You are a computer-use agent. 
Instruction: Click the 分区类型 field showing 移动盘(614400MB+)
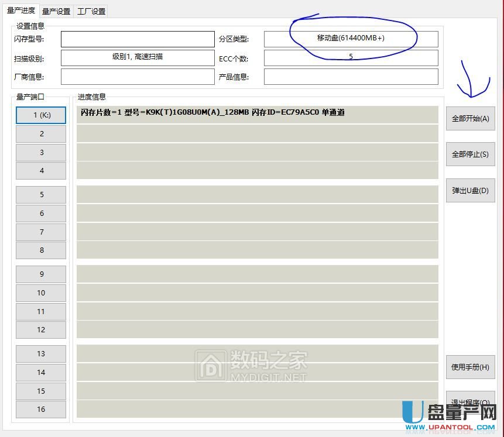[x=351, y=39]
